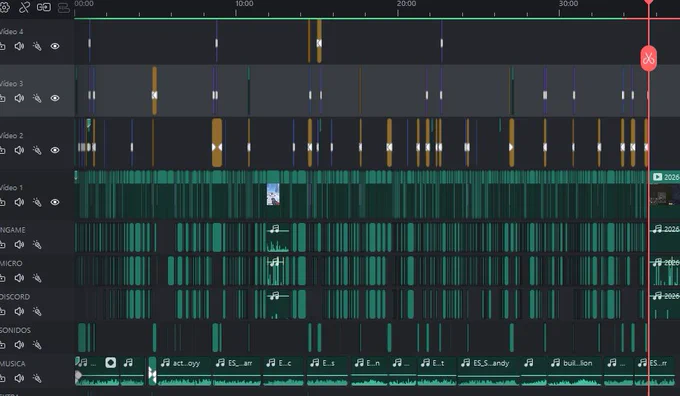Click the wand icon on Video 1 track
Screen dimensions: 680x396
click(x=37, y=202)
